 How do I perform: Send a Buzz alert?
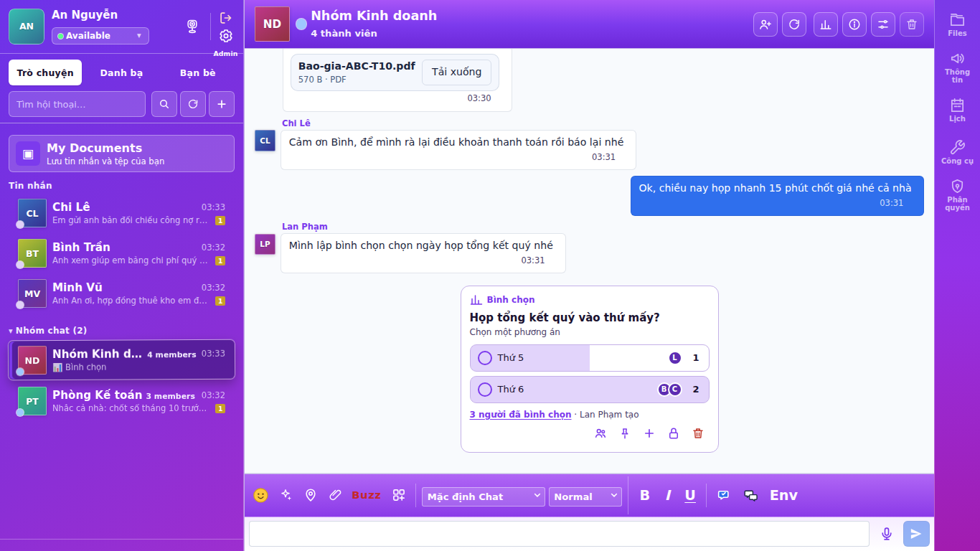(366, 495)
